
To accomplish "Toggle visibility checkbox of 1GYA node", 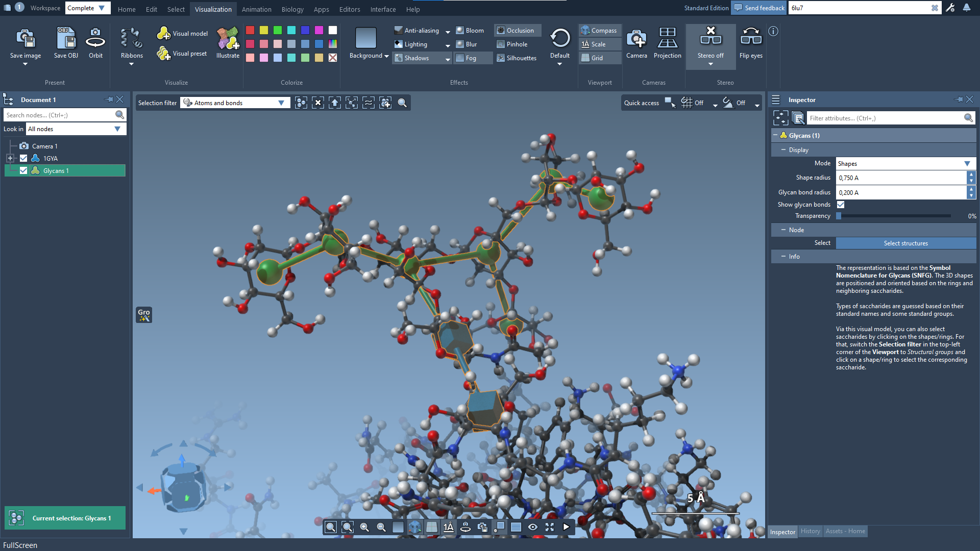I will pos(23,158).
